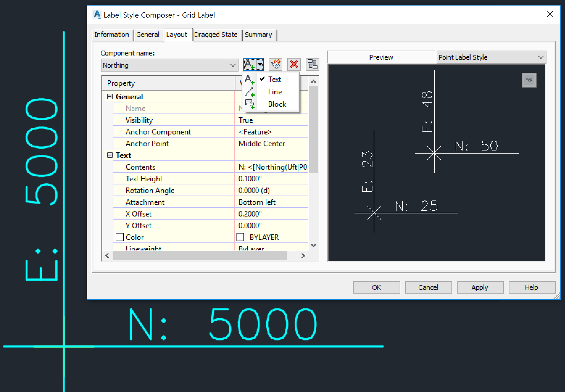
Task: Open Help for the dialog
Action: tap(532, 287)
